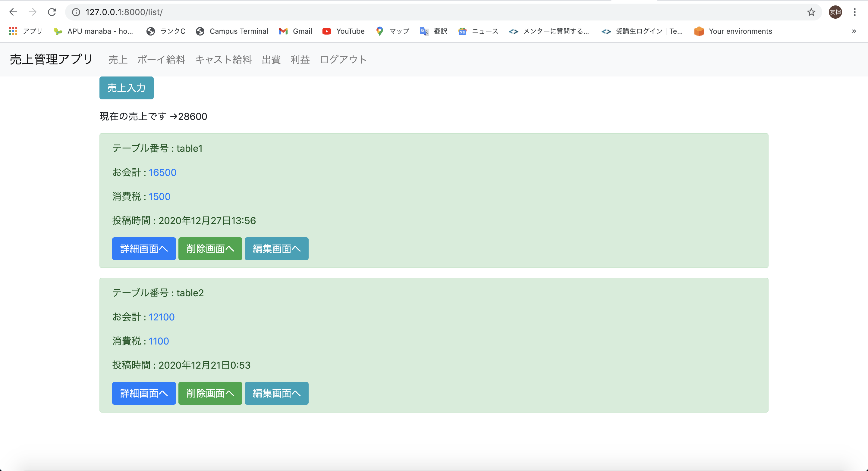Screen dimensions: 868x471
Task: Select ログアウト in the navbar
Action: [343, 60]
